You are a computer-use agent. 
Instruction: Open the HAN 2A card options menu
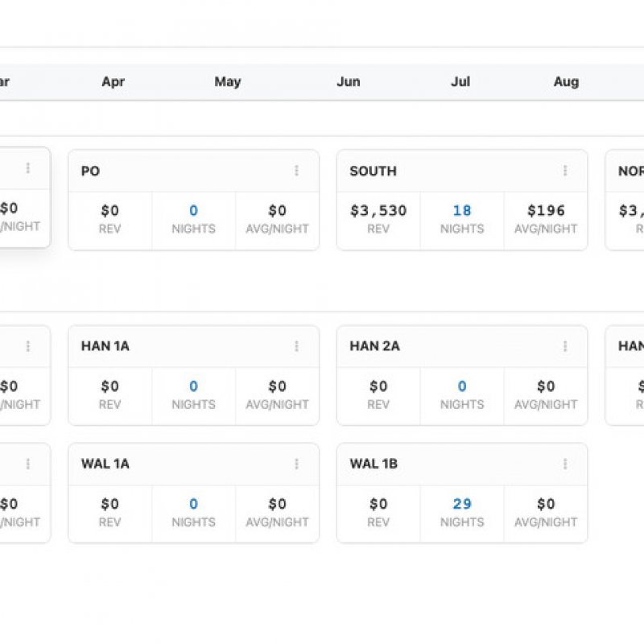[x=565, y=346]
